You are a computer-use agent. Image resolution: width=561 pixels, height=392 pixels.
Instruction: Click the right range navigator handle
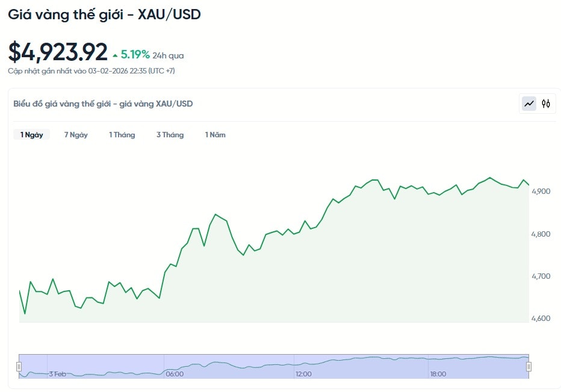(529, 366)
